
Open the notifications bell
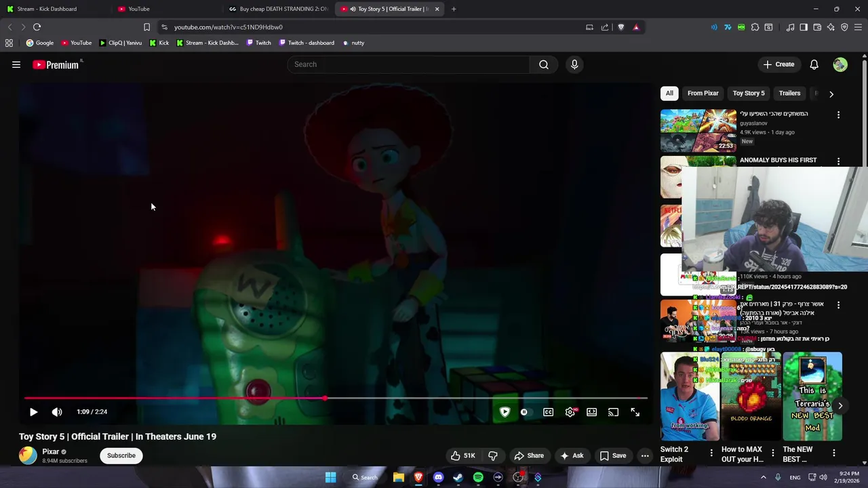point(814,64)
